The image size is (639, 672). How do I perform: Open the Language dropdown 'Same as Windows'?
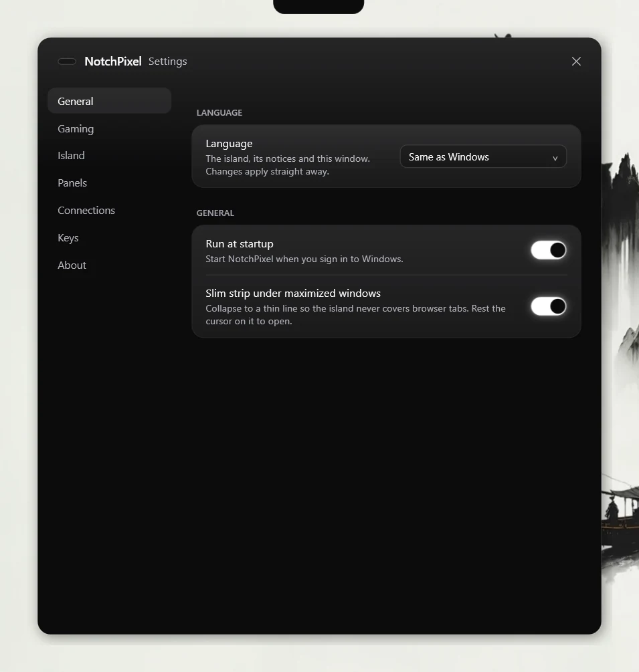pyautogui.click(x=483, y=157)
